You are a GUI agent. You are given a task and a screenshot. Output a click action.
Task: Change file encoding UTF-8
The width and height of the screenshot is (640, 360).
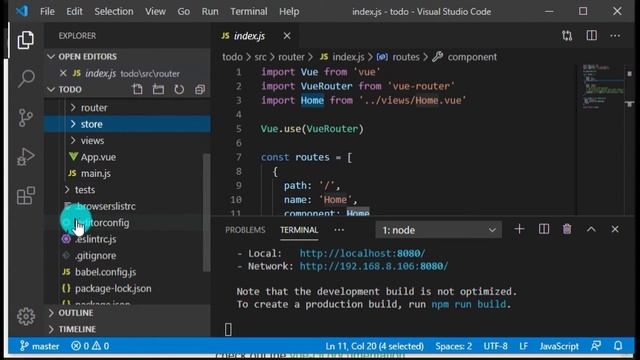(x=496, y=346)
